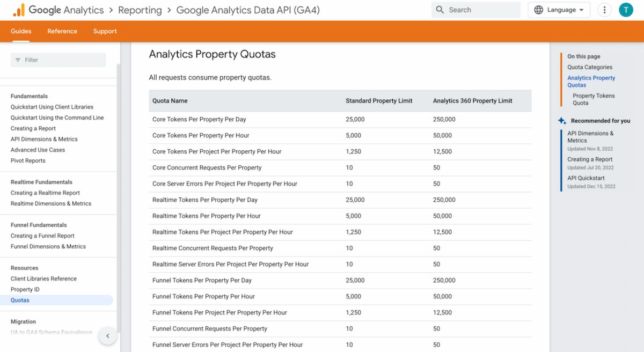The image size is (644, 352).
Task: Open Funnel Dimensions & Metrics
Action: pos(48,246)
